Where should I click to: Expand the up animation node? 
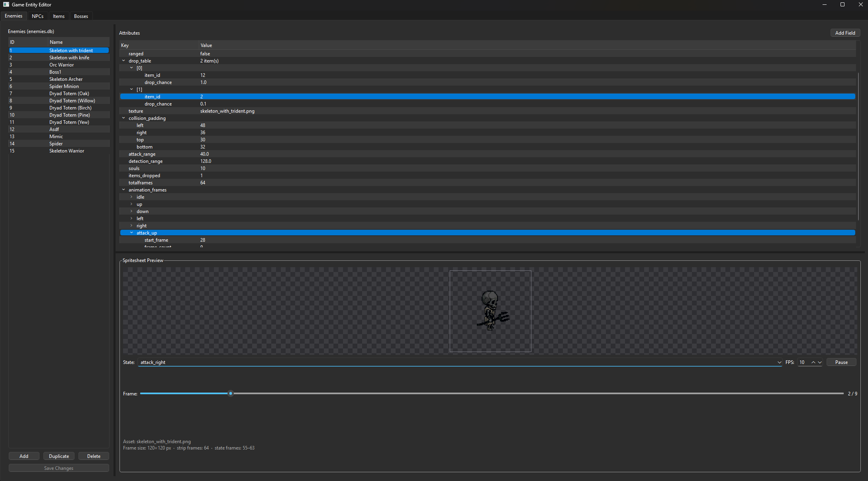131,204
